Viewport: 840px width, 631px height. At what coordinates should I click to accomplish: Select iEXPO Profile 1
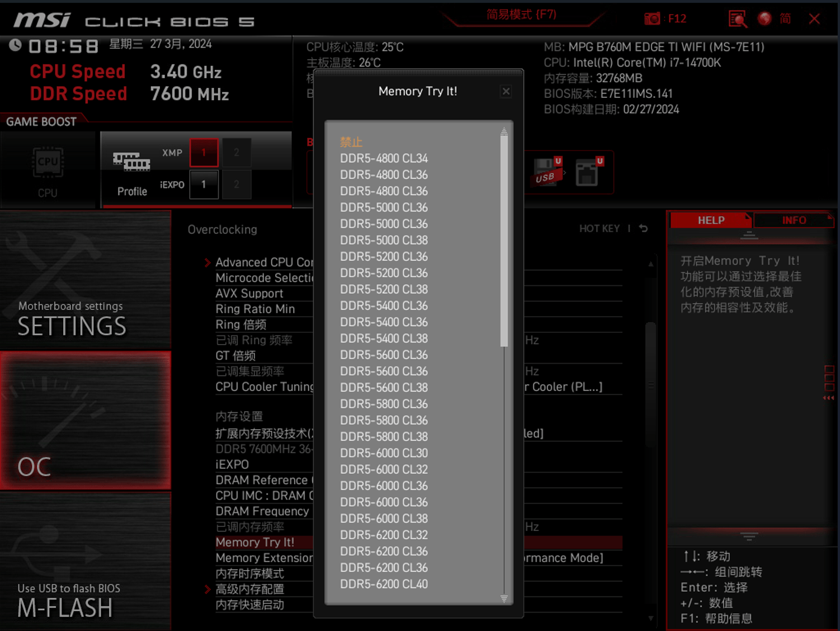(204, 185)
